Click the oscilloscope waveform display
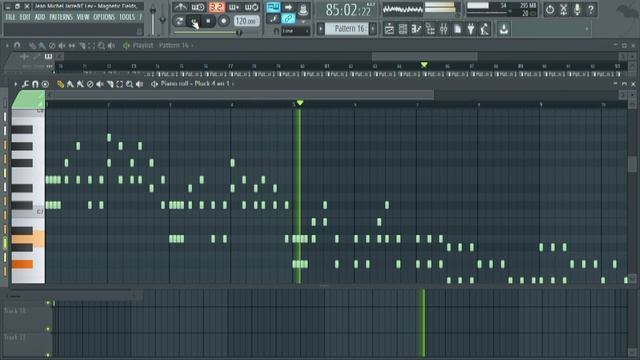 tap(402, 9)
